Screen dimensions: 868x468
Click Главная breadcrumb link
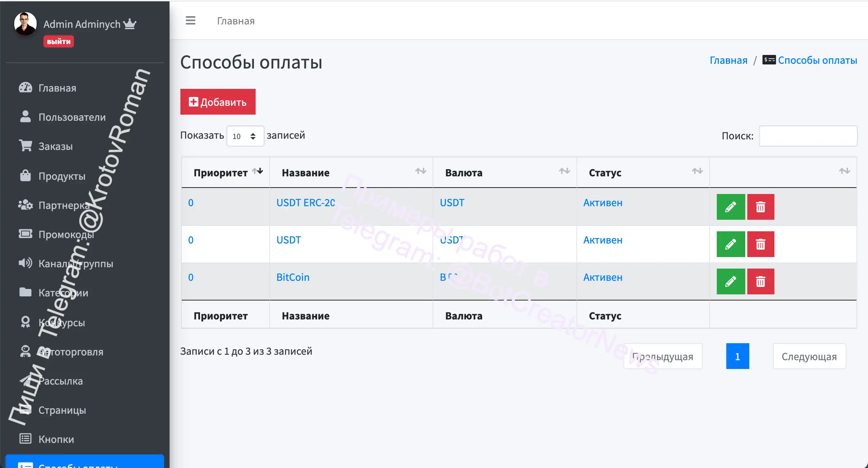[728, 60]
